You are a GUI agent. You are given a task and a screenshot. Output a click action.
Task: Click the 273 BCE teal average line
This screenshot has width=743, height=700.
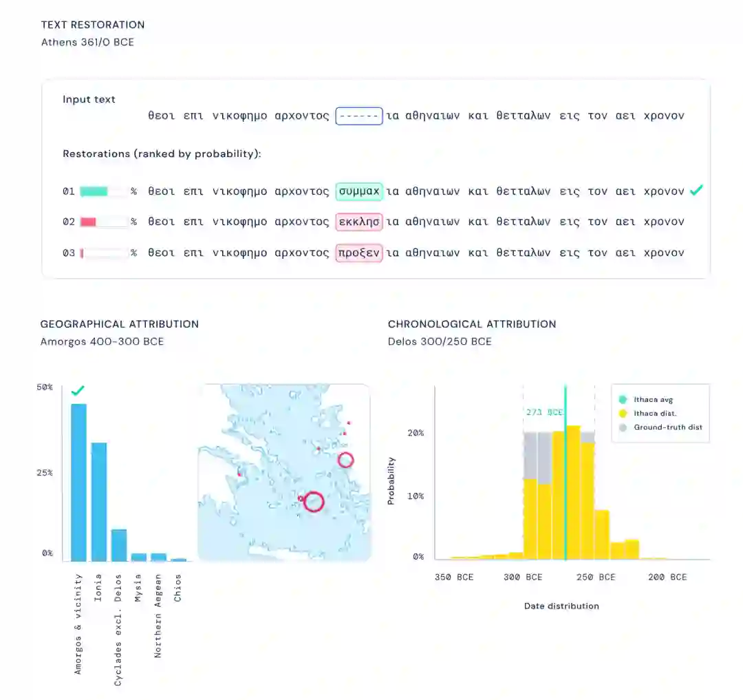click(x=566, y=472)
